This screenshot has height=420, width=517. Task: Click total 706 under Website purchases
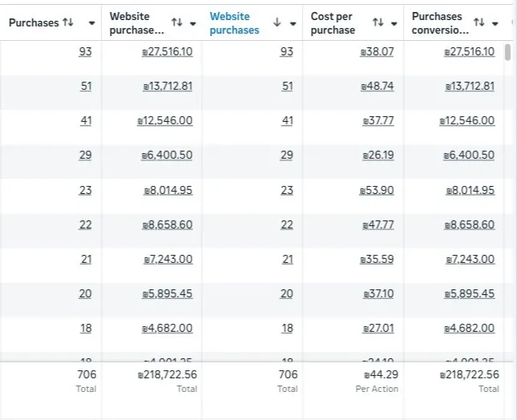(x=289, y=374)
